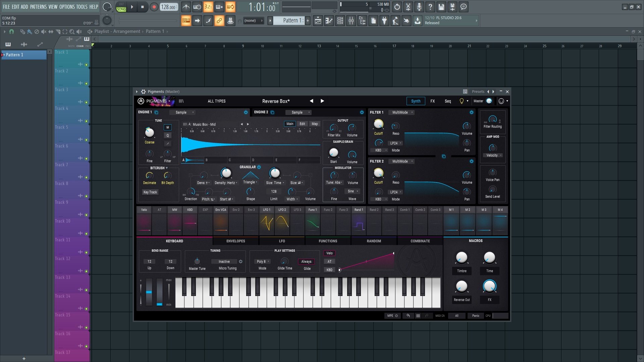Go to the previous Pigments preset arrow

[312, 101]
